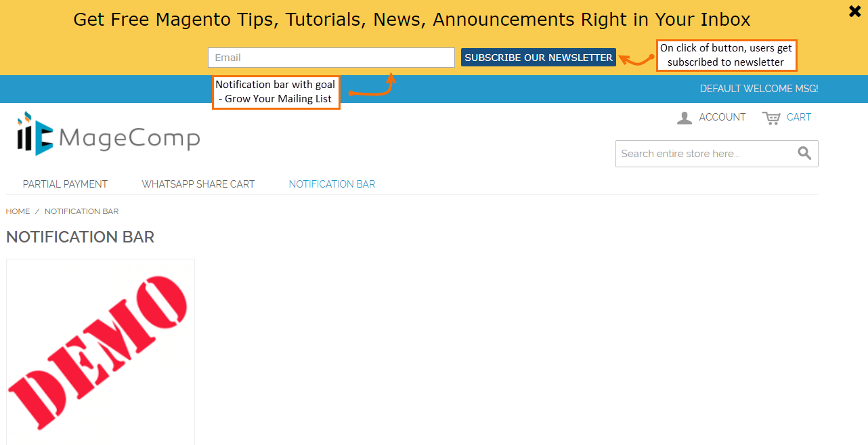Click the search magnifier icon
Viewport: 868px width, 445px height.
(804, 153)
